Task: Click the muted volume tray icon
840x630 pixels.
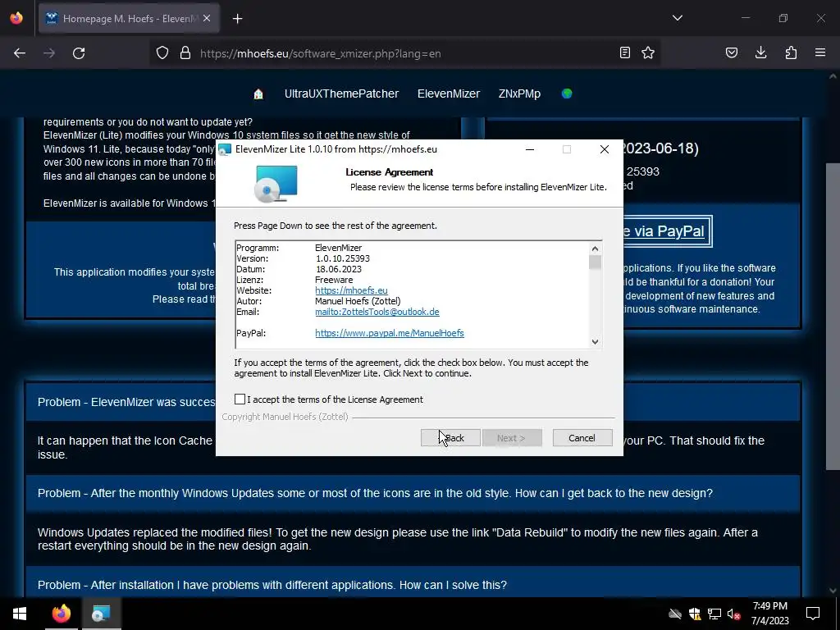Action: pyautogui.click(x=734, y=614)
